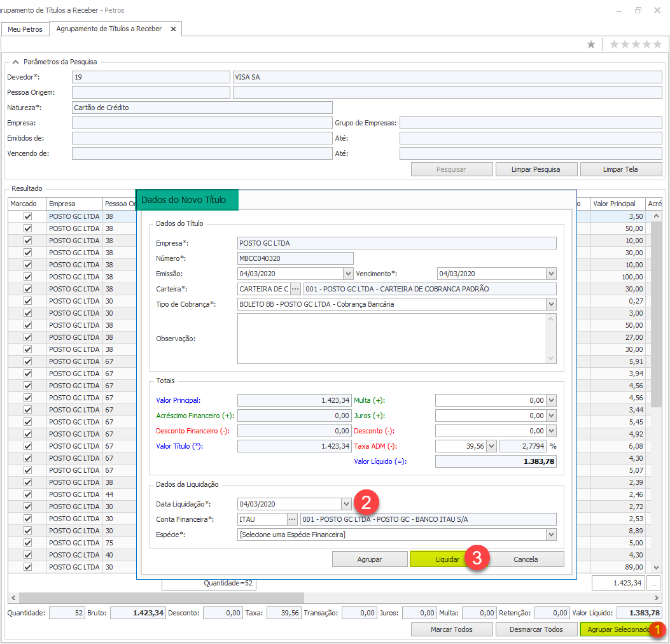Click the Conta Financeira ITAU field
Screen dimensions: 670x644
pyautogui.click(x=262, y=519)
